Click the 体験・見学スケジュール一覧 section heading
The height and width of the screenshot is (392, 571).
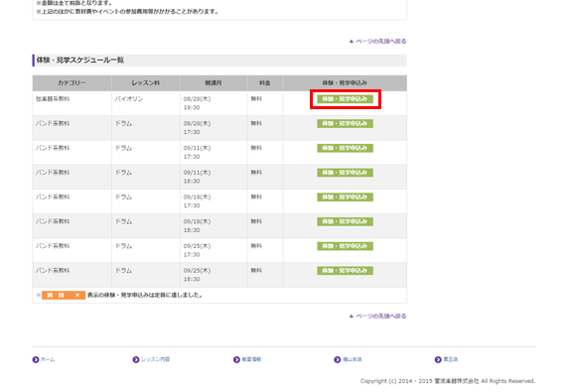pyautogui.click(x=80, y=61)
